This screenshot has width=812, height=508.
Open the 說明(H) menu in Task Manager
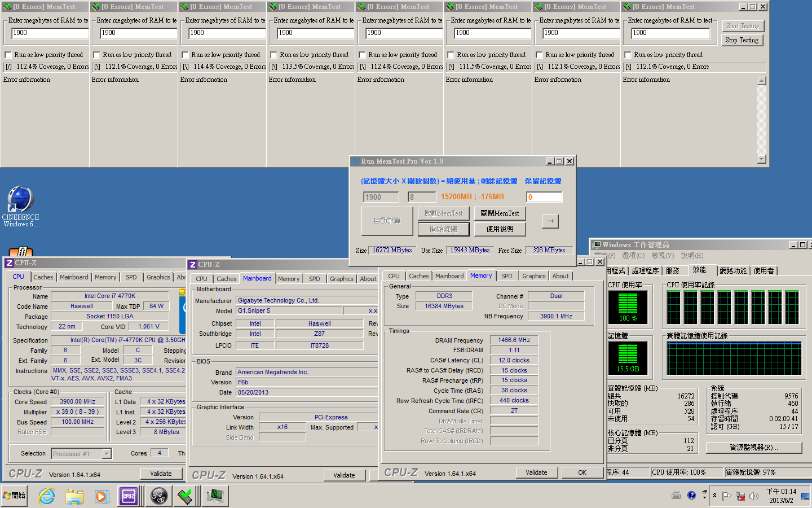(692, 256)
